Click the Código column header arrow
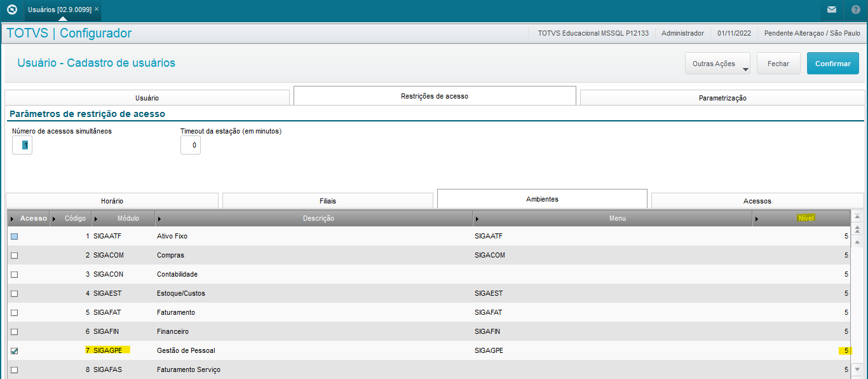 [53, 219]
